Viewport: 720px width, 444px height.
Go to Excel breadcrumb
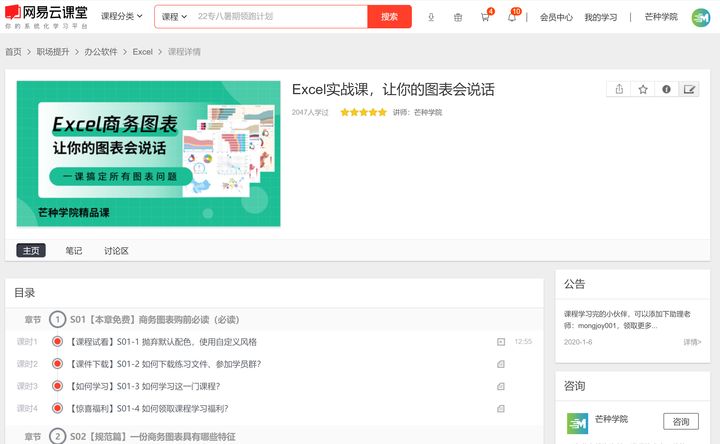[142, 52]
